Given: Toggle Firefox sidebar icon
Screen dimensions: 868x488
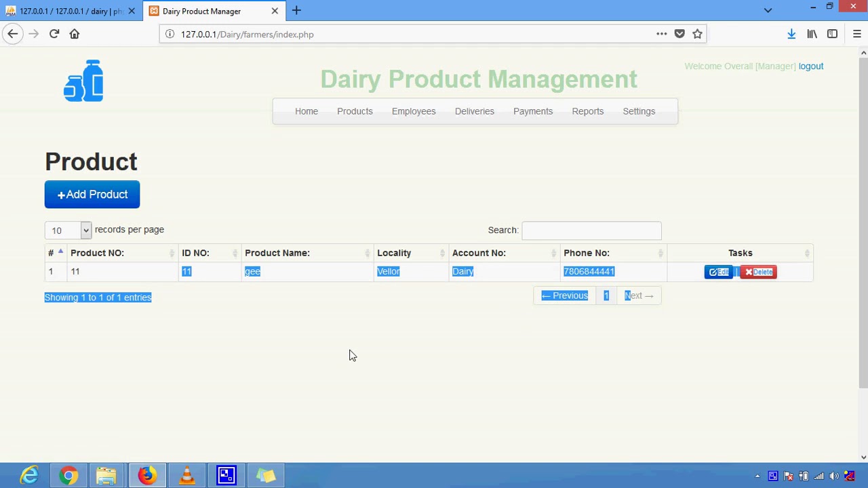Looking at the screenshot, I should point(832,34).
